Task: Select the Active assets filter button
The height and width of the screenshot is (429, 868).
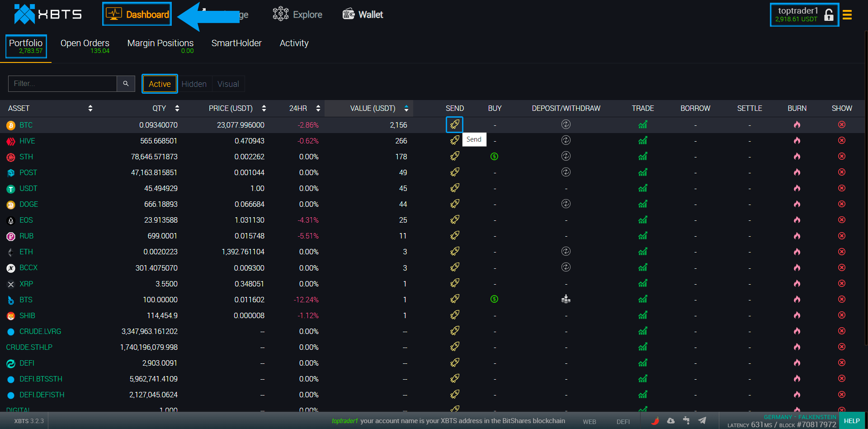Action: (x=160, y=84)
